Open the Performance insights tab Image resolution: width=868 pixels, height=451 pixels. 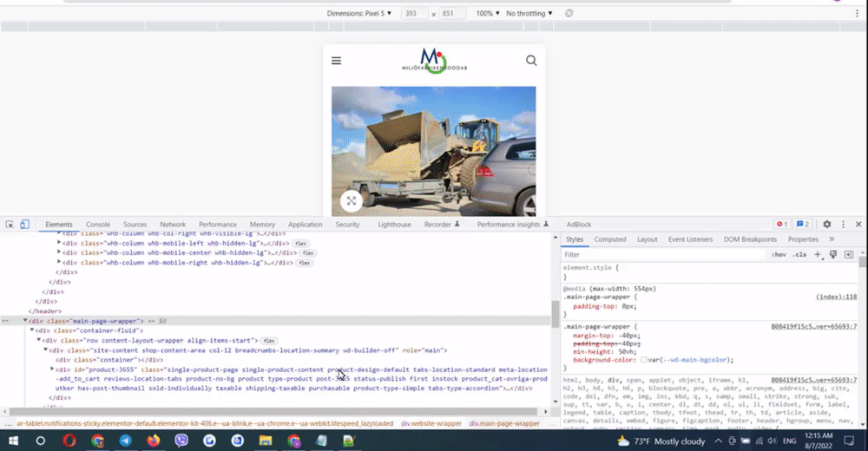click(513, 224)
